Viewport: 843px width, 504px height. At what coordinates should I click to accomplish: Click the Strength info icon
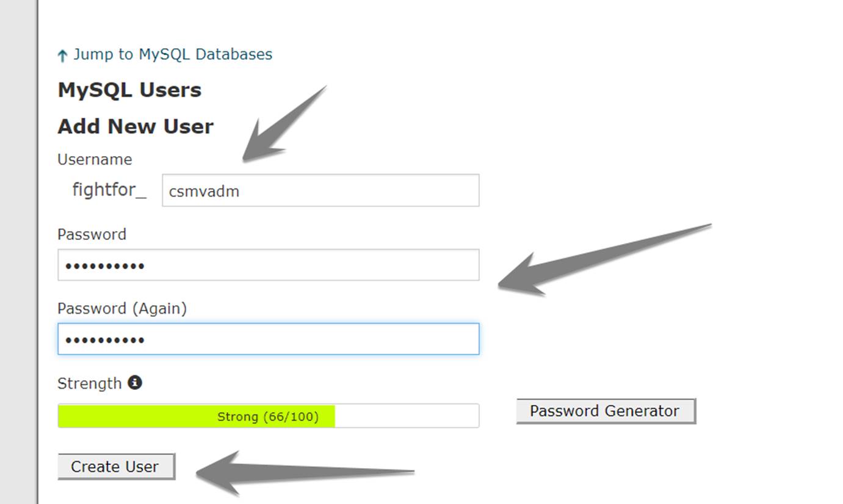135,383
